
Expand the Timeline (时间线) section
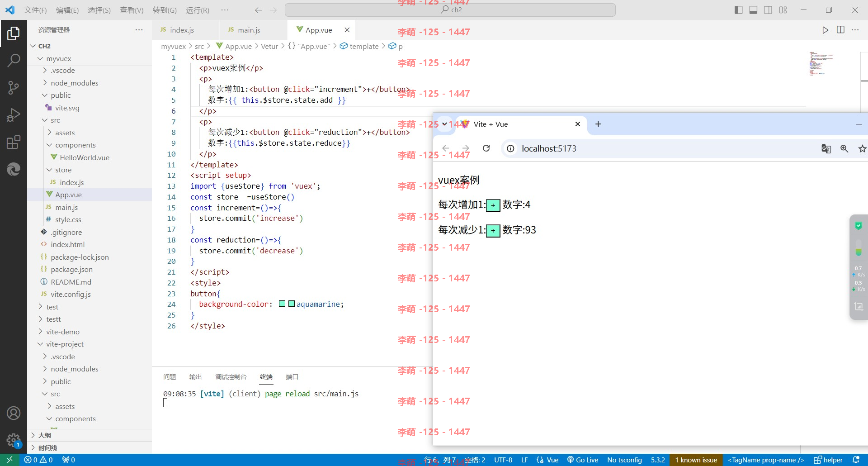pos(33,448)
